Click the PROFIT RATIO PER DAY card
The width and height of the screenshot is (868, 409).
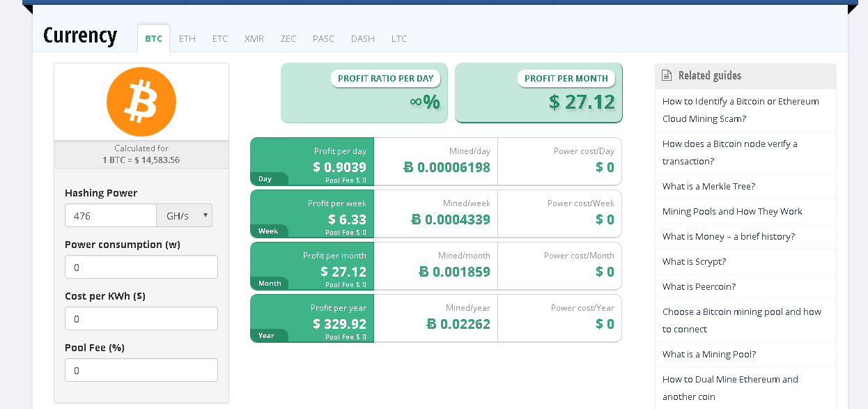(364, 93)
